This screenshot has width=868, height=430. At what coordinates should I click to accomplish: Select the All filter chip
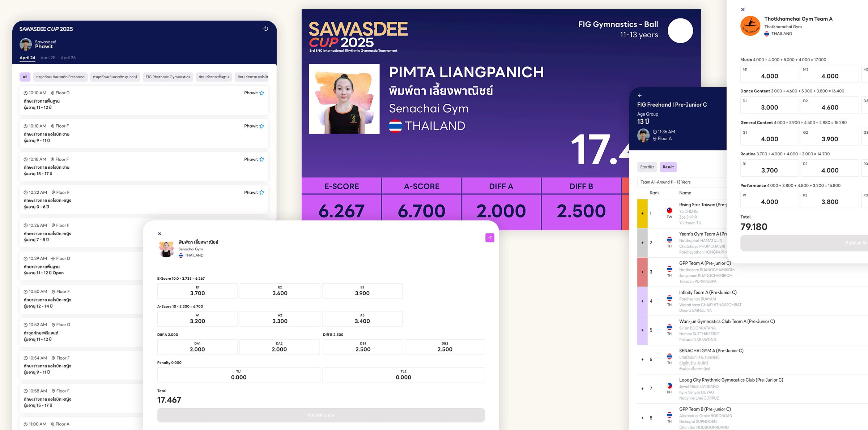point(25,77)
